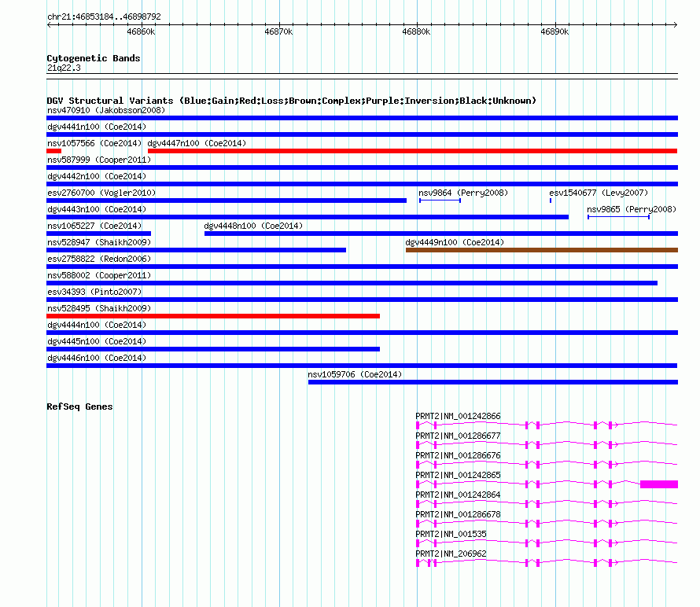Viewport: 700px width, 607px height.
Task: Open dgv4446n100 (Coe2014) variant label
Action: coord(97,358)
